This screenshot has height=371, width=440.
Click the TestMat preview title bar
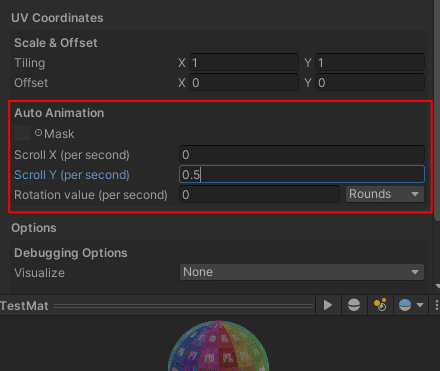pos(157,305)
